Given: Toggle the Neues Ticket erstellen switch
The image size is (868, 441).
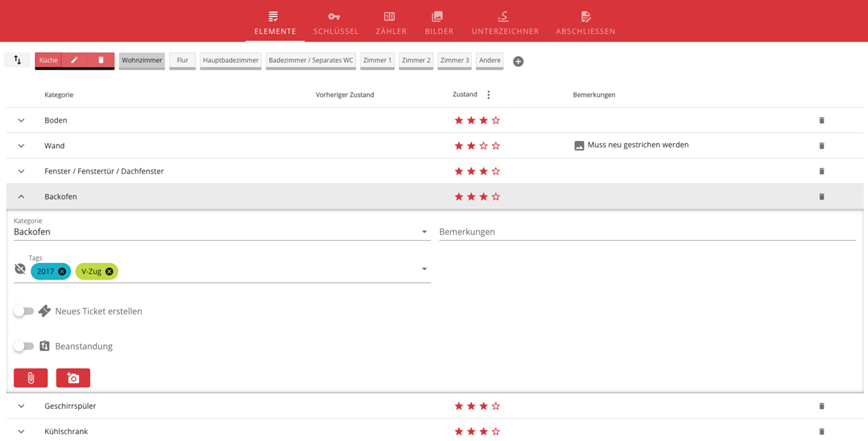Looking at the screenshot, I should (24, 311).
